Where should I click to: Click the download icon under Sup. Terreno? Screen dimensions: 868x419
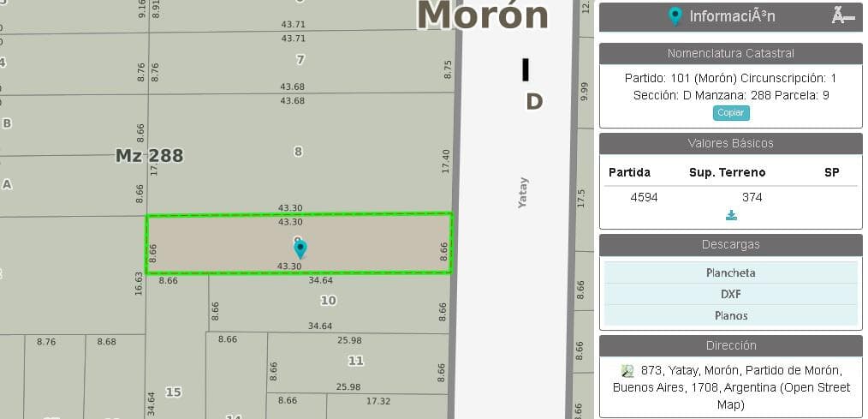pyautogui.click(x=731, y=215)
